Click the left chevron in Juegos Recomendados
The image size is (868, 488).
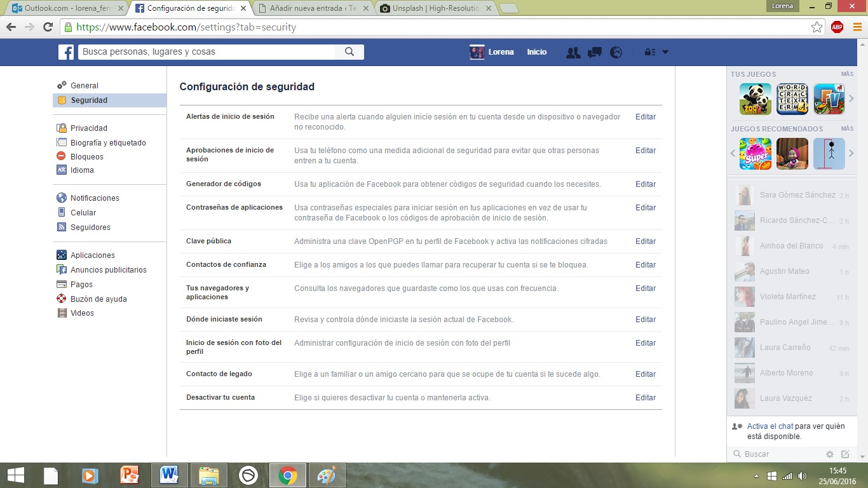[x=732, y=154]
